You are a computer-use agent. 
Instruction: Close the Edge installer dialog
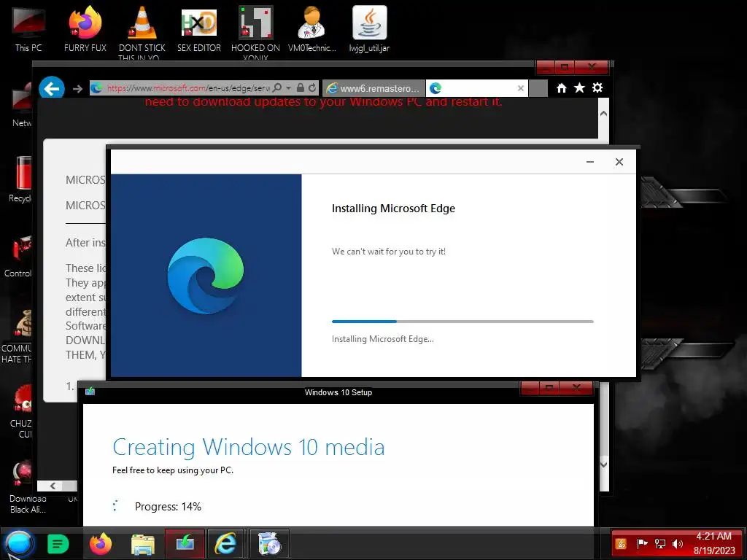coord(619,162)
